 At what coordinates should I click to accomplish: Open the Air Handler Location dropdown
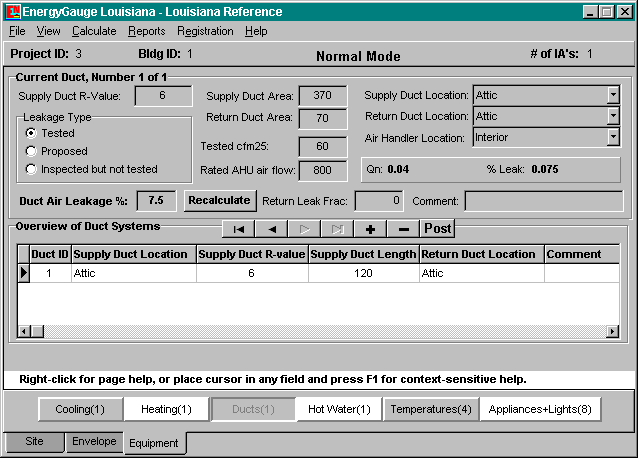[x=613, y=137]
